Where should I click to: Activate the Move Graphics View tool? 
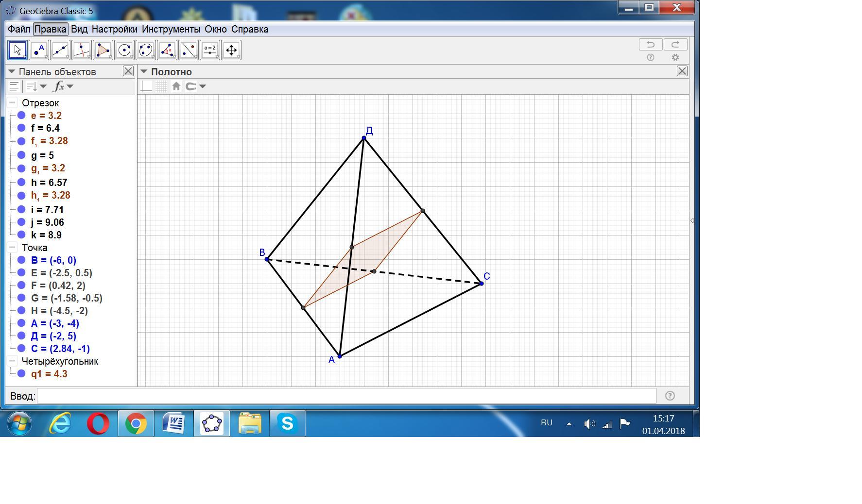pos(231,50)
